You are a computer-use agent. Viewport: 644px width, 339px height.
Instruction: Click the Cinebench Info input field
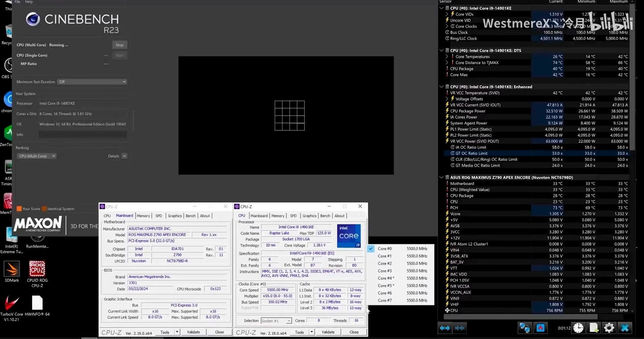tap(82, 134)
